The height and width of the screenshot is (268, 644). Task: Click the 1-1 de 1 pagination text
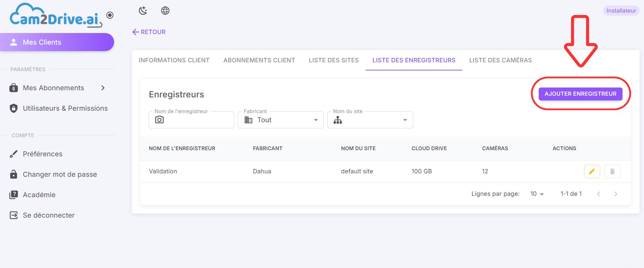pyautogui.click(x=571, y=194)
